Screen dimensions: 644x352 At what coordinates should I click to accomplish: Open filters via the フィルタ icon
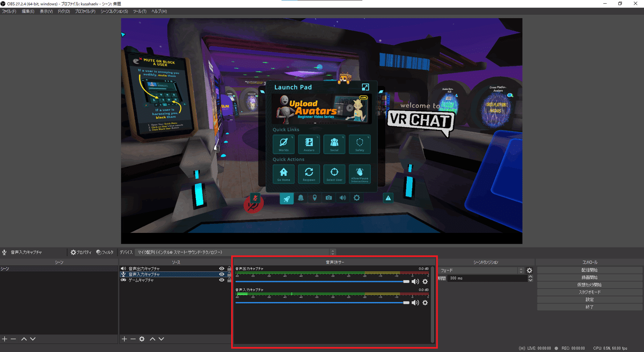pos(104,252)
